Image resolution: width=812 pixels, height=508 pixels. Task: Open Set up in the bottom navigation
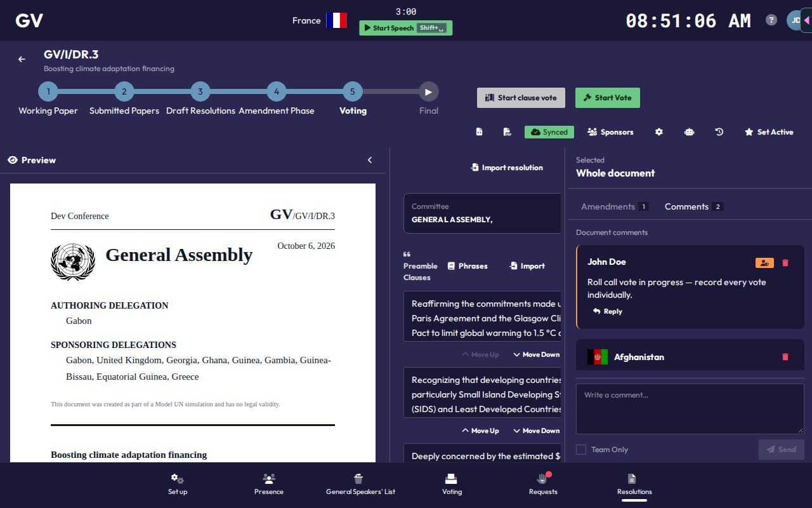pos(178,485)
